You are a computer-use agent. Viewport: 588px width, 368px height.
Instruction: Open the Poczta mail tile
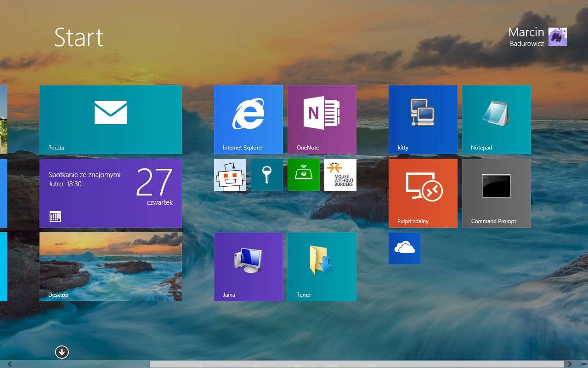click(x=111, y=120)
